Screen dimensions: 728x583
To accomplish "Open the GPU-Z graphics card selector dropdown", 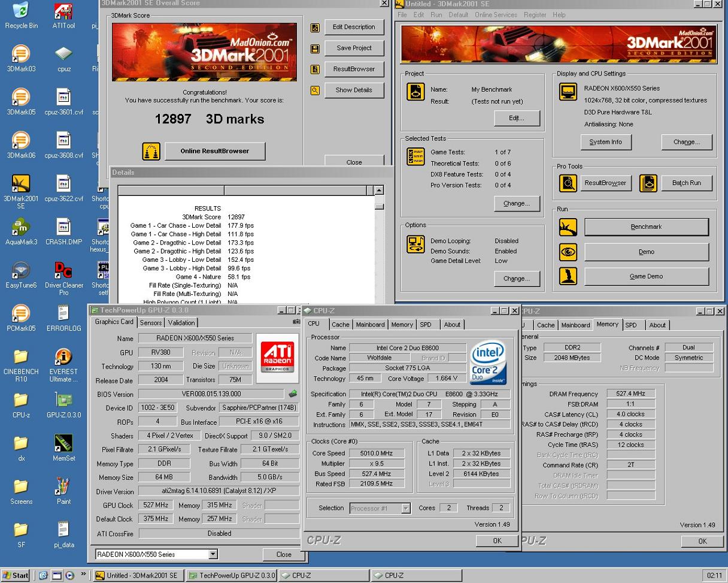I will tap(213, 554).
